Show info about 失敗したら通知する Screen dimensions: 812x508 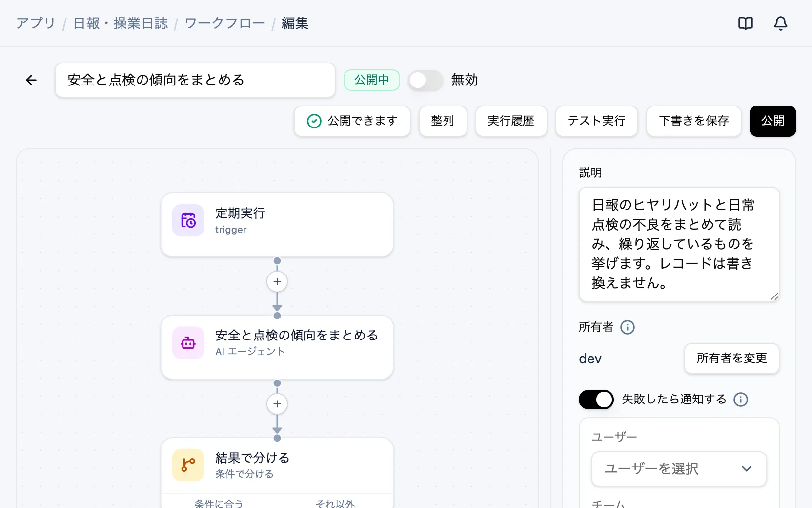pos(741,399)
